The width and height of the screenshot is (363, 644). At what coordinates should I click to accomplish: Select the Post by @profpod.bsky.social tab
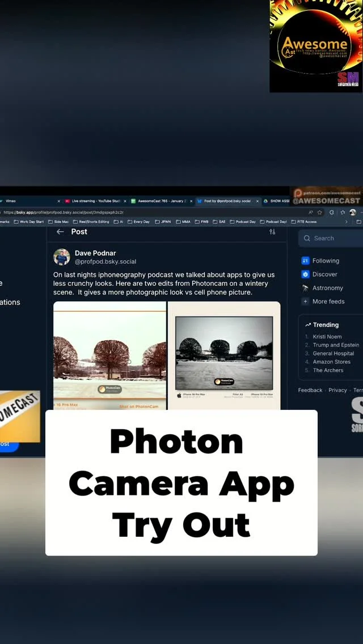(x=228, y=201)
